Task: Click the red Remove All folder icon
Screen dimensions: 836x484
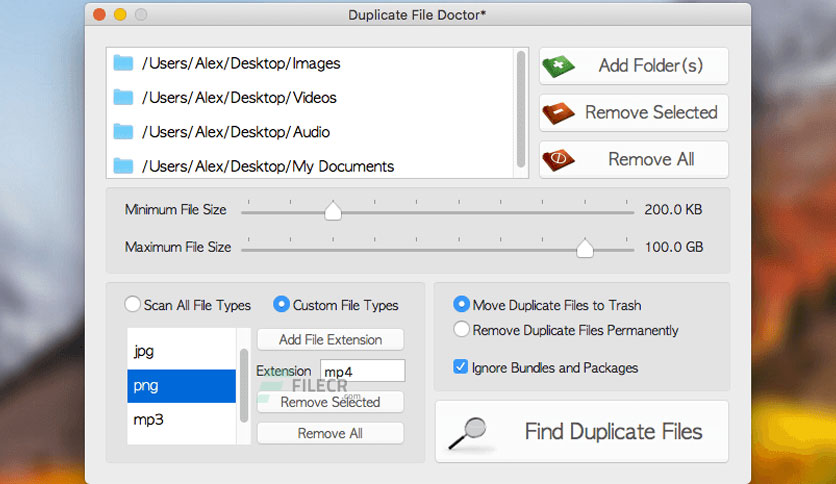Action: tap(558, 160)
